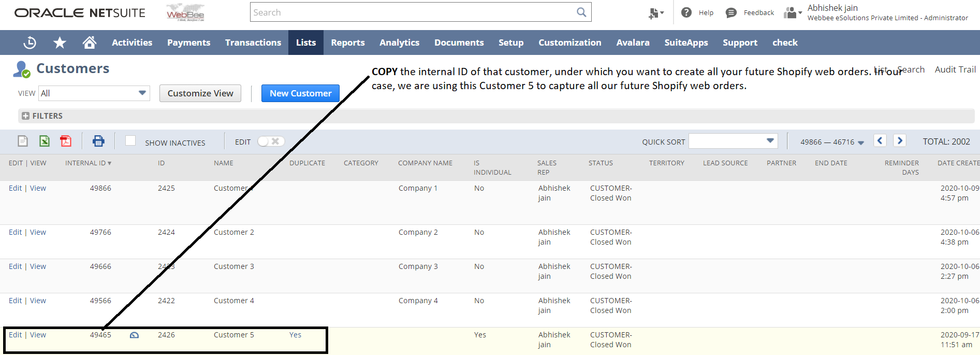The width and height of the screenshot is (980, 355).
Task: Open the Setup menu
Action: [511, 42]
